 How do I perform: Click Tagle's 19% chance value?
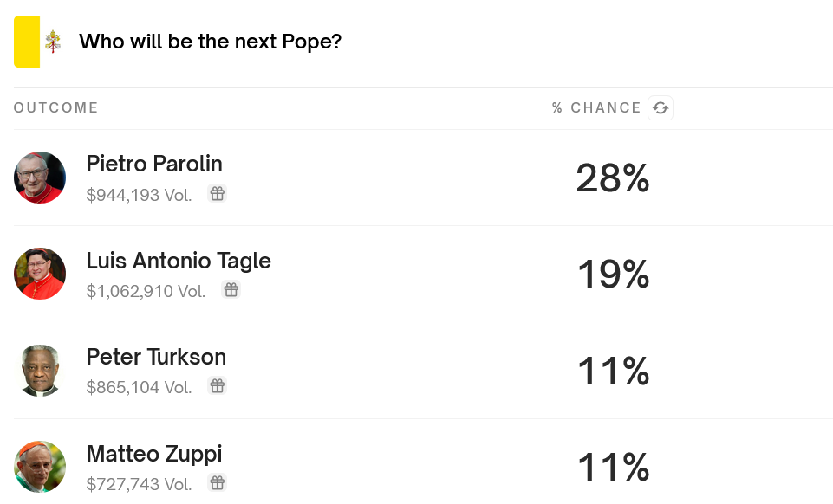point(613,275)
